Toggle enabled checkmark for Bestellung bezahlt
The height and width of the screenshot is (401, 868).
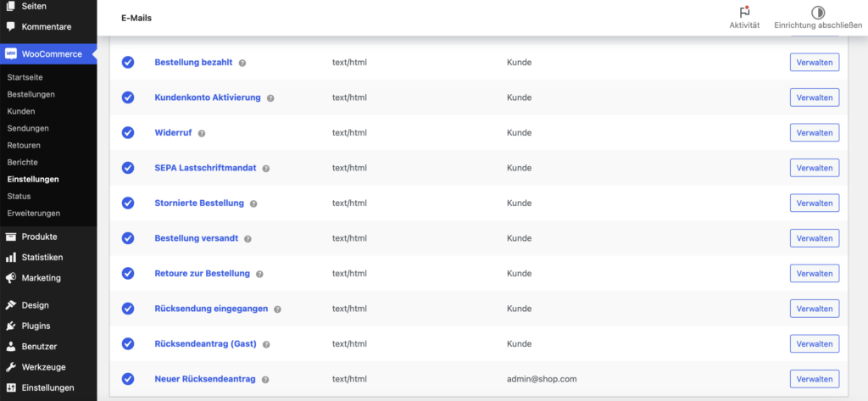coord(128,63)
